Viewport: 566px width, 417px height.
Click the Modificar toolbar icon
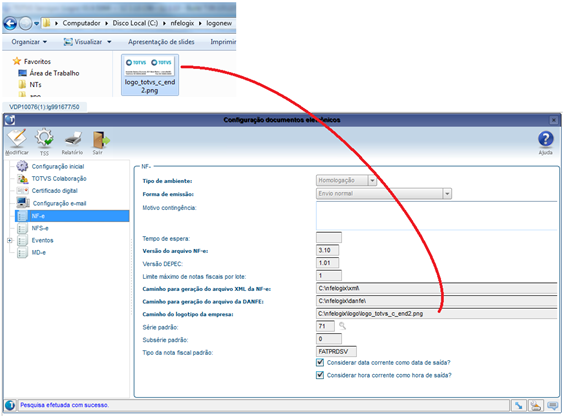coord(17,139)
